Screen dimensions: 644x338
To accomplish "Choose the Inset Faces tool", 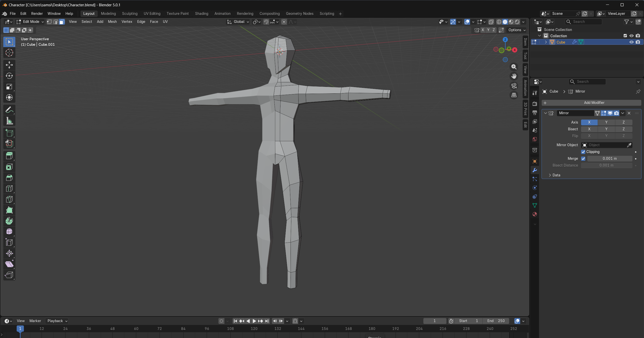I will click(9, 167).
